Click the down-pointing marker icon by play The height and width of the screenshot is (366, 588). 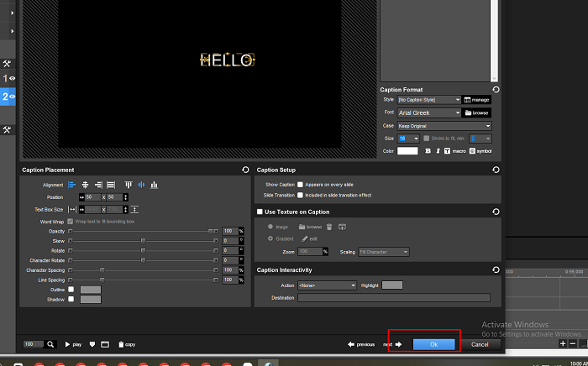tap(92, 344)
